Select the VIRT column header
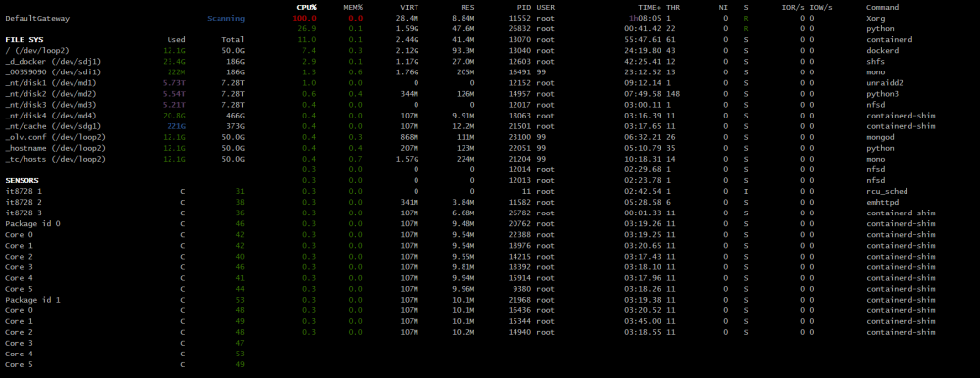The height and width of the screenshot is (378, 980). 409,8
